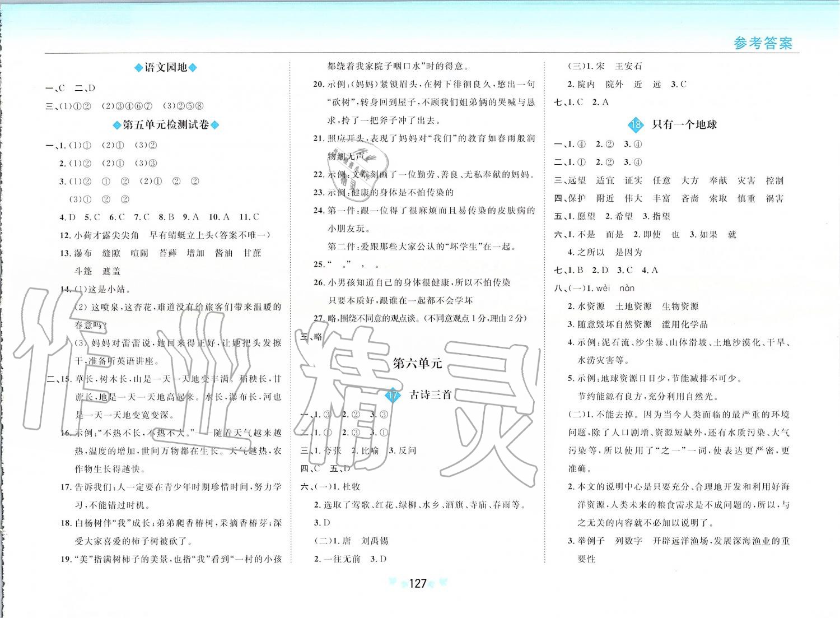Click the line 2.本文的说明中心是只要充分

tap(678, 487)
